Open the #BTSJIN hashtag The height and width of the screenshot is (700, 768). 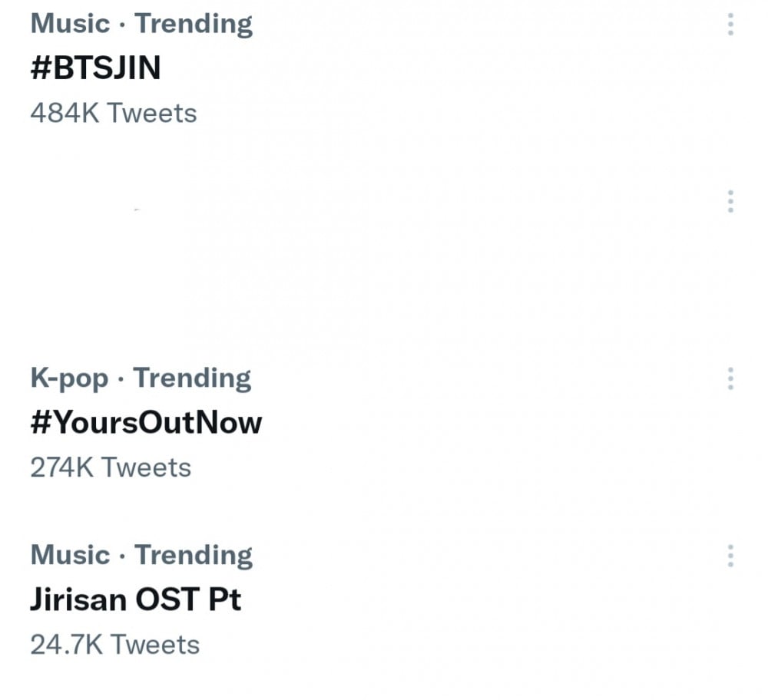click(95, 68)
